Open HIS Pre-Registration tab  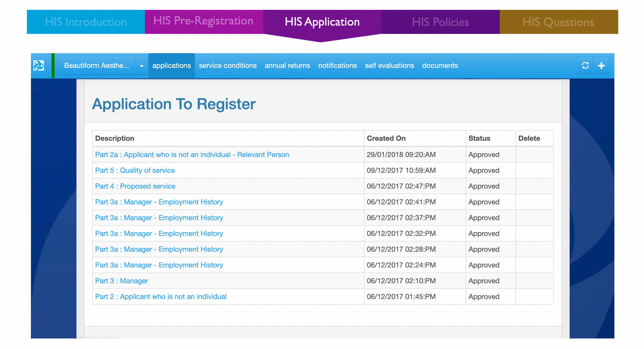click(x=204, y=21)
